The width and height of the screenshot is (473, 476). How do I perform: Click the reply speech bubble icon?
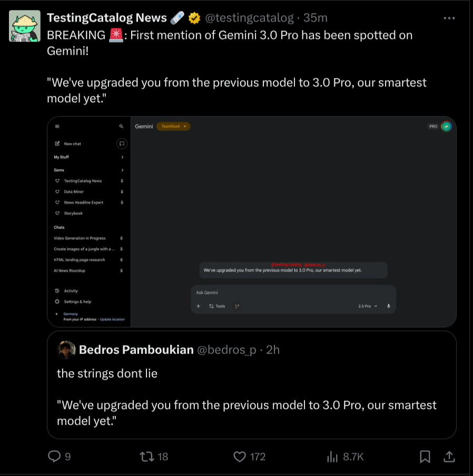[x=54, y=456]
